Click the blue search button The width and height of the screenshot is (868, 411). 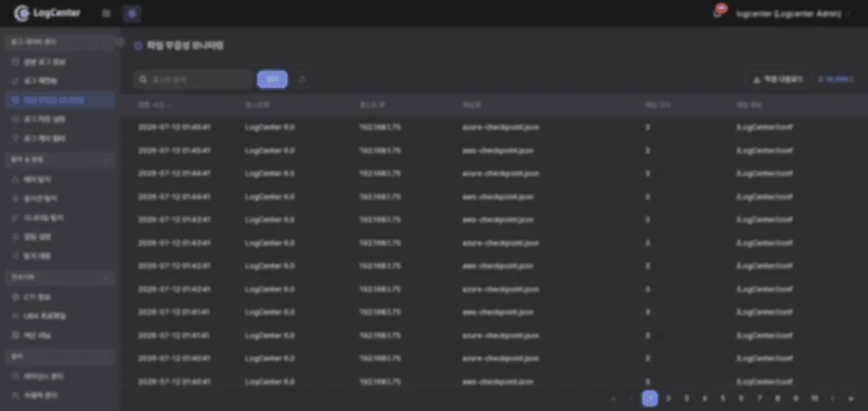coord(272,79)
